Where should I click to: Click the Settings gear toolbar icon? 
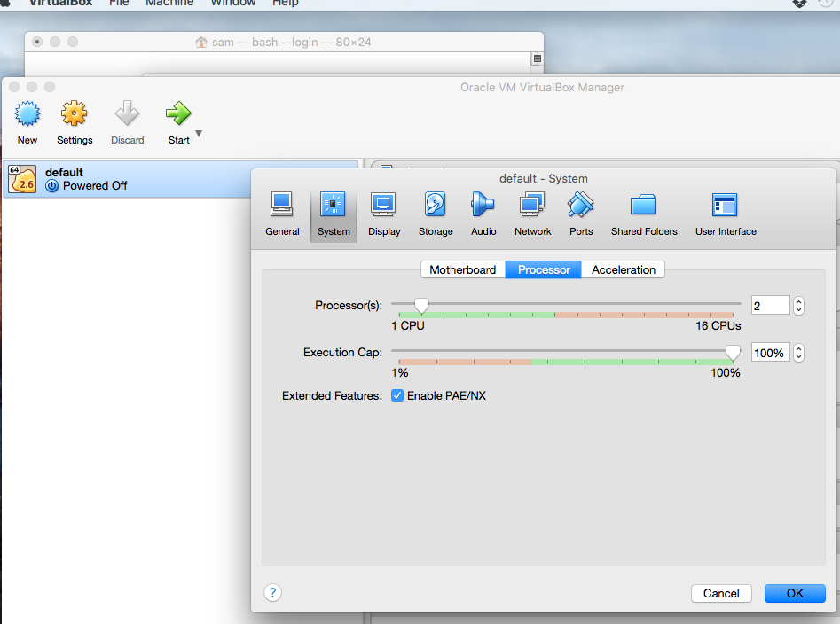(74, 113)
